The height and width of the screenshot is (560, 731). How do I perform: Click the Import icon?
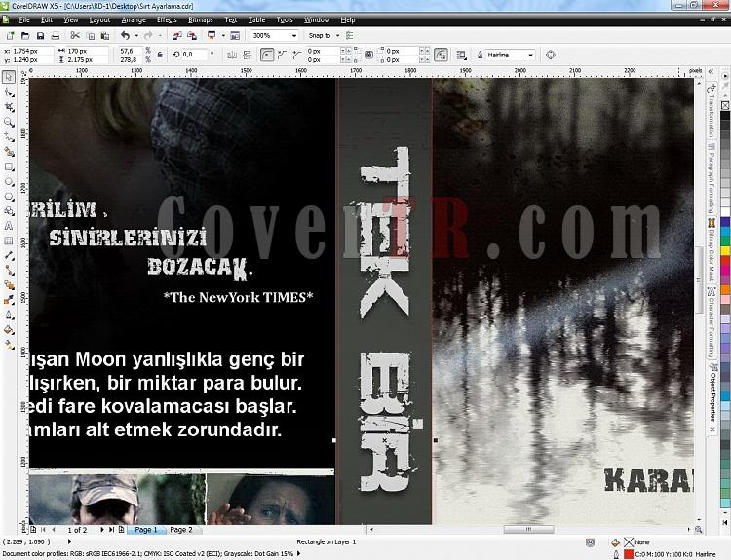[x=176, y=35]
